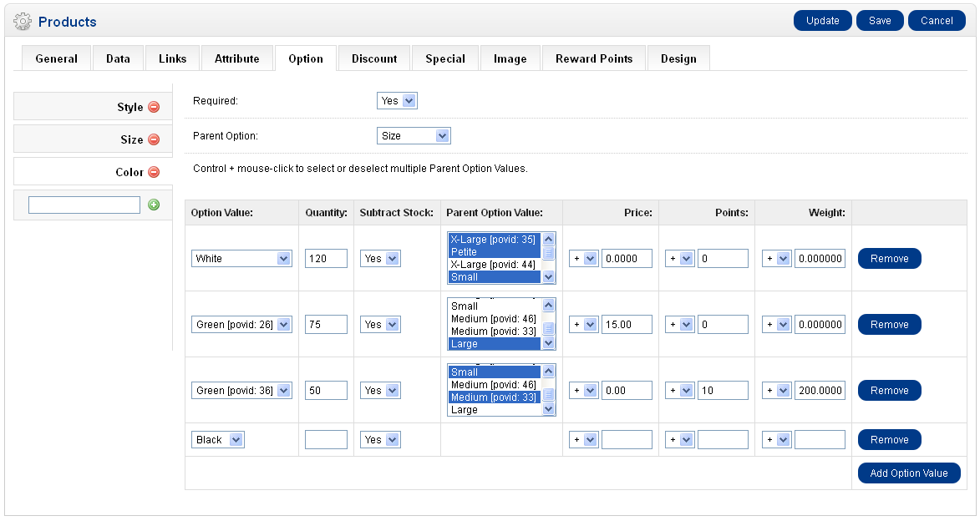This screenshot has height=521, width=980.
Task: Open the Image tab
Action: [x=510, y=58]
